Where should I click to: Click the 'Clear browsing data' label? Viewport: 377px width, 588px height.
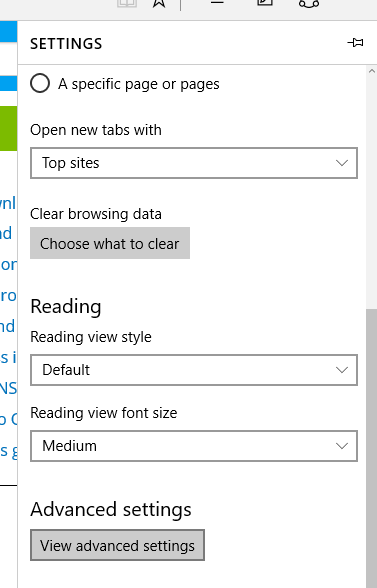click(x=96, y=214)
